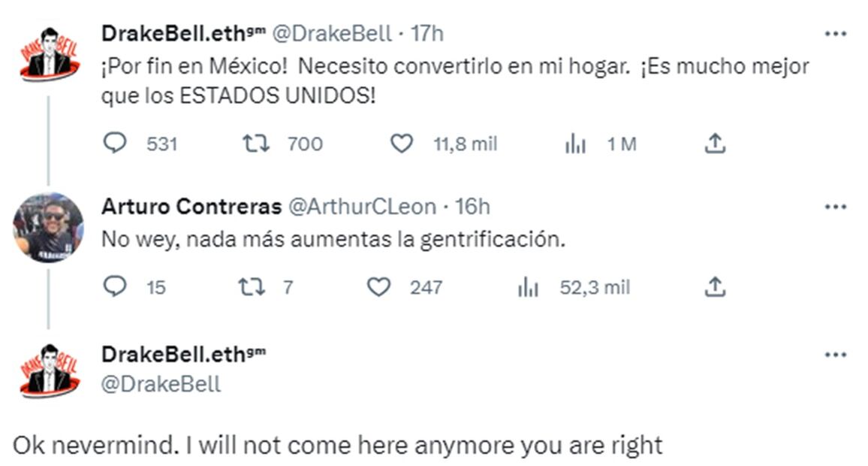Open the 16h timestamp on Arturo's reply
The height and width of the screenshot is (466, 868).
click(x=473, y=207)
